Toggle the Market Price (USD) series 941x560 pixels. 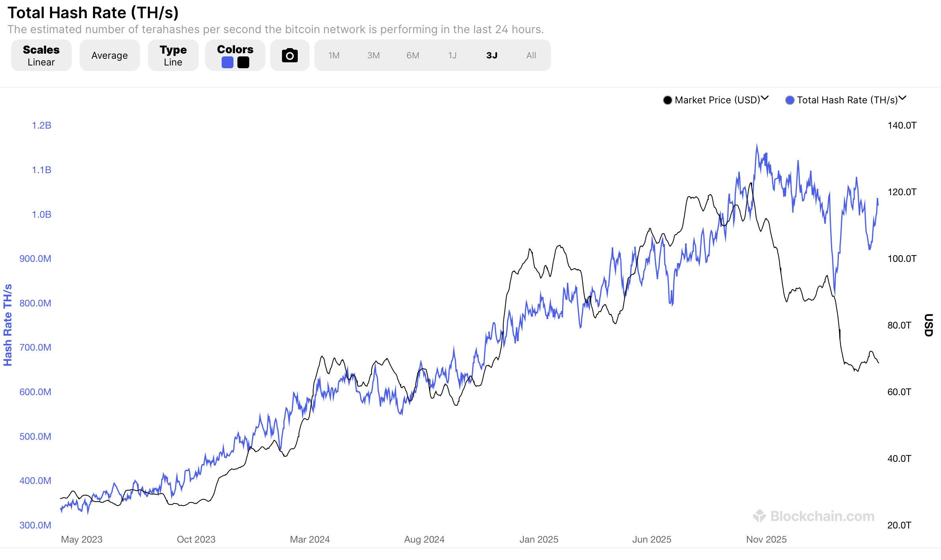[717, 100]
